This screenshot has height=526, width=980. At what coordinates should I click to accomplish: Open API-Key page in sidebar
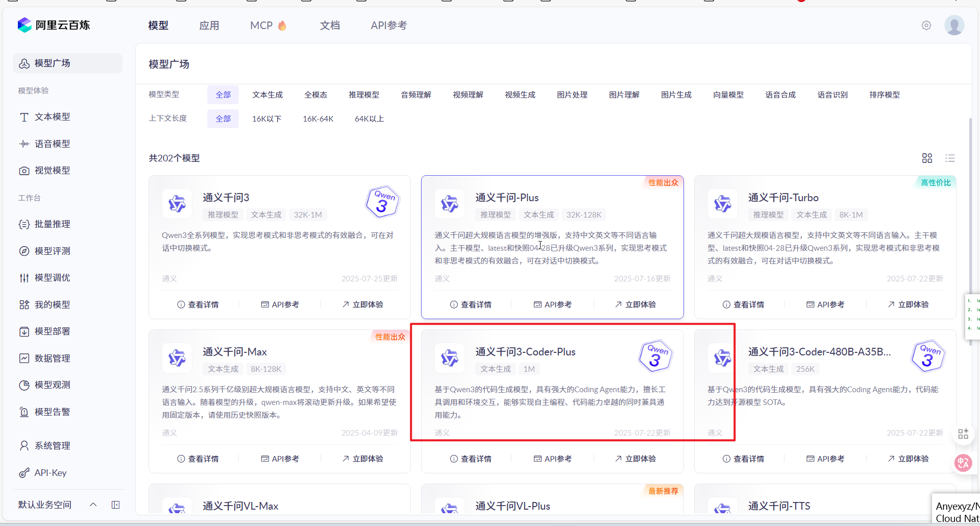[x=50, y=473]
